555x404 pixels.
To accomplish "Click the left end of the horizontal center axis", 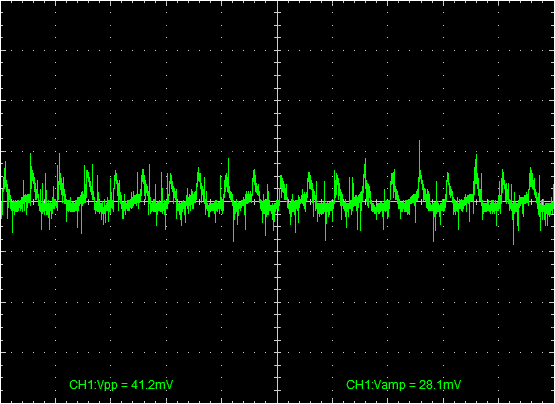I will [2, 201].
